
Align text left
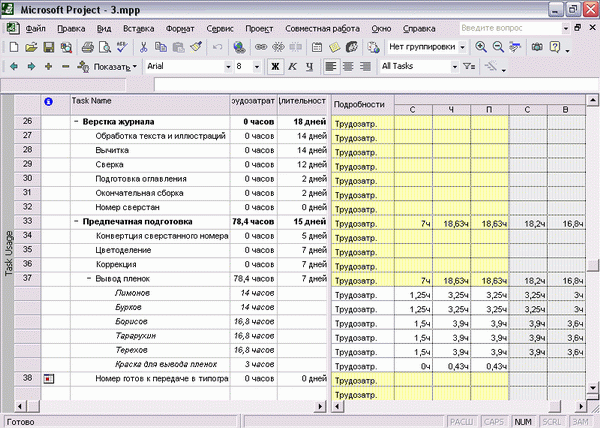click(331, 67)
